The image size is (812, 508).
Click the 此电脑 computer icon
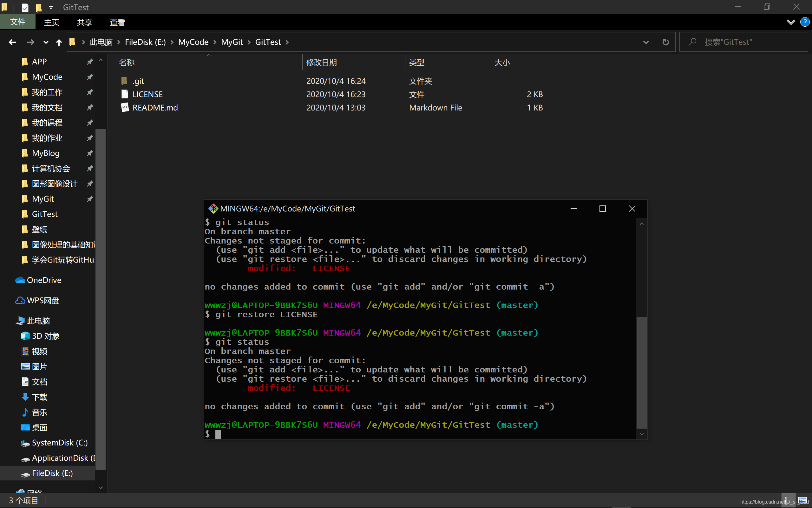[x=20, y=321]
